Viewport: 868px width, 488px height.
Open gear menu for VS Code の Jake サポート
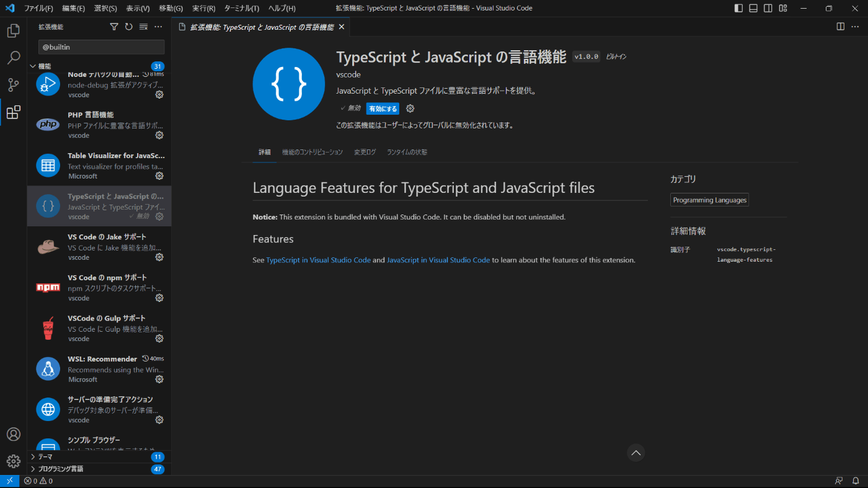pyautogui.click(x=159, y=257)
